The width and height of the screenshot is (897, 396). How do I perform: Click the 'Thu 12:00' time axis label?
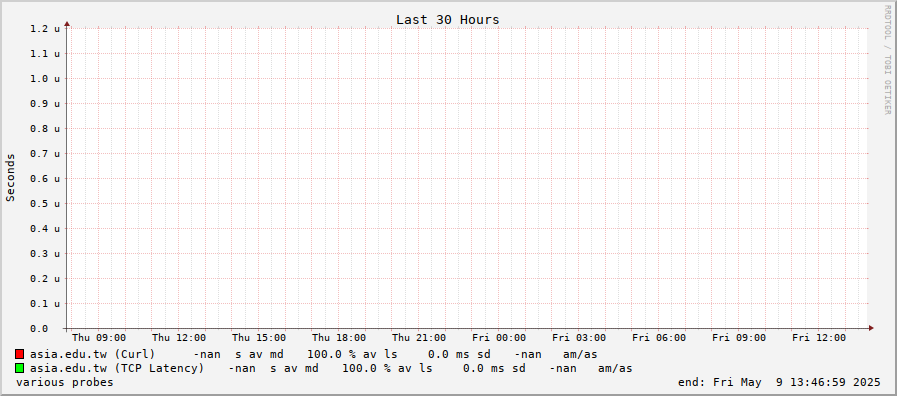tap(179, 338)
